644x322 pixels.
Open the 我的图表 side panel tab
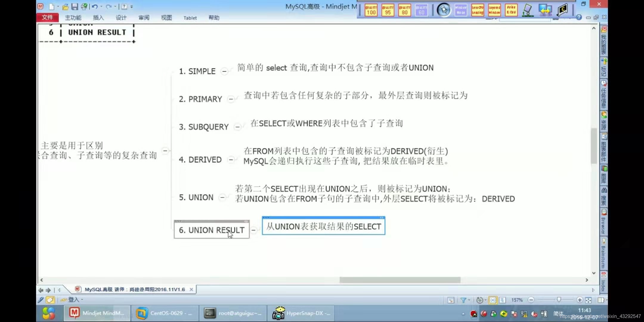604,41
